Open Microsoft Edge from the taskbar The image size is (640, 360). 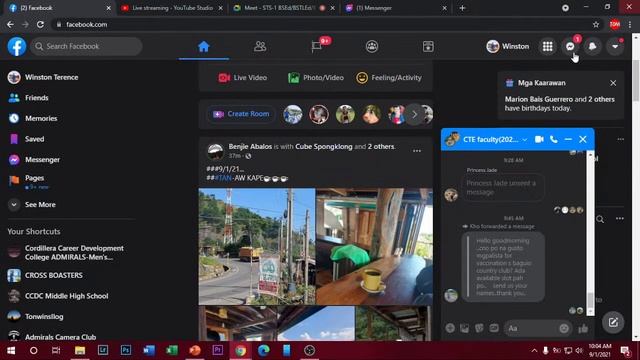[264, 350]
